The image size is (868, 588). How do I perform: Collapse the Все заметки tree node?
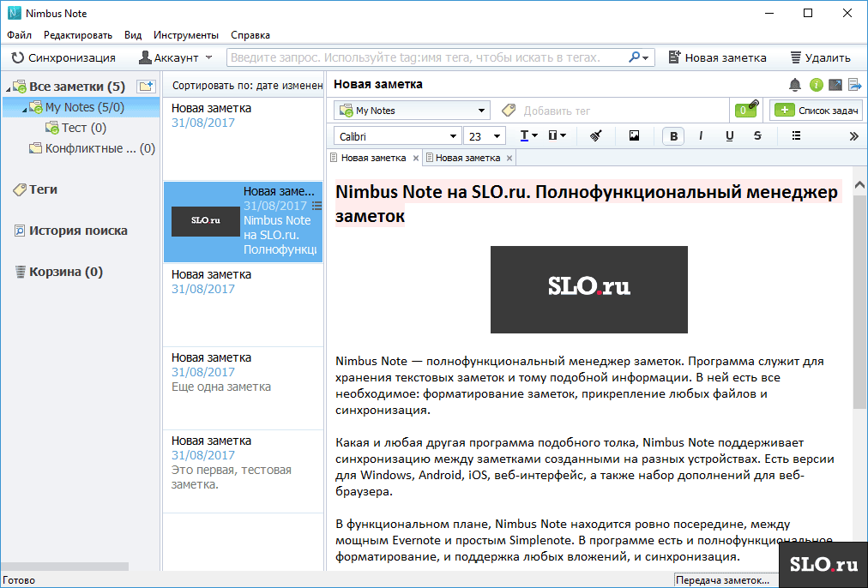pos(9,88)
